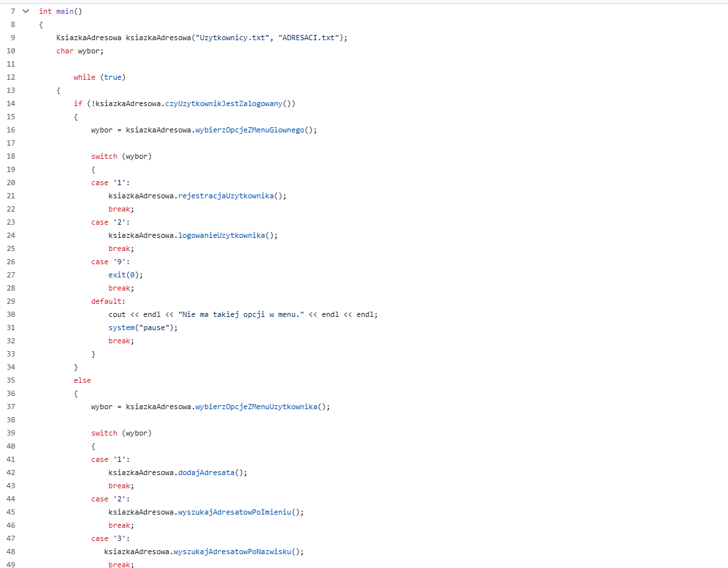Click line number 30 in gutter
Image resolution: width=728 pixels, height=568 pixels.
click(x=11, y=314)
